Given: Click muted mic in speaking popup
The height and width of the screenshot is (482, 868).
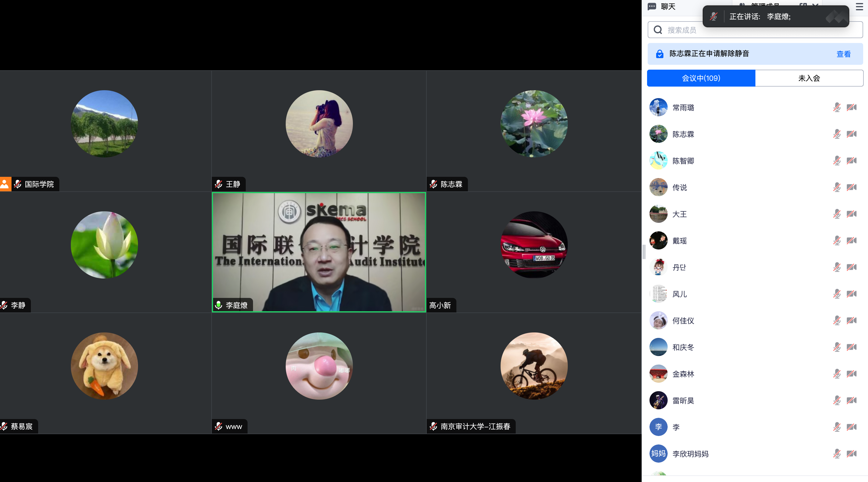Looking at the screenshot, I should pos(713,17).
